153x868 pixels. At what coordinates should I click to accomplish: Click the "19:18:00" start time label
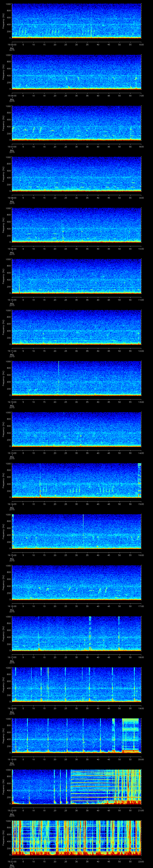pyautogui.click(x=12, y=708)
